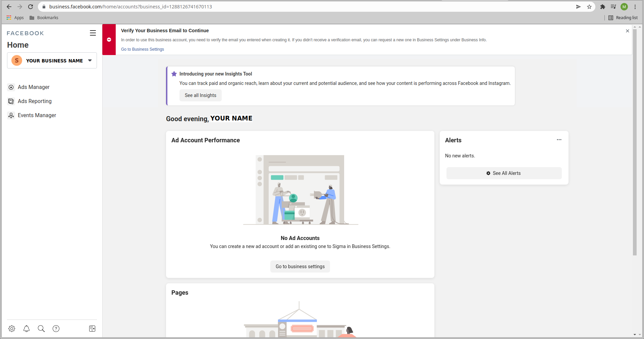
Task: Dismiss the Verify Business Email banner
Action: 628,31
